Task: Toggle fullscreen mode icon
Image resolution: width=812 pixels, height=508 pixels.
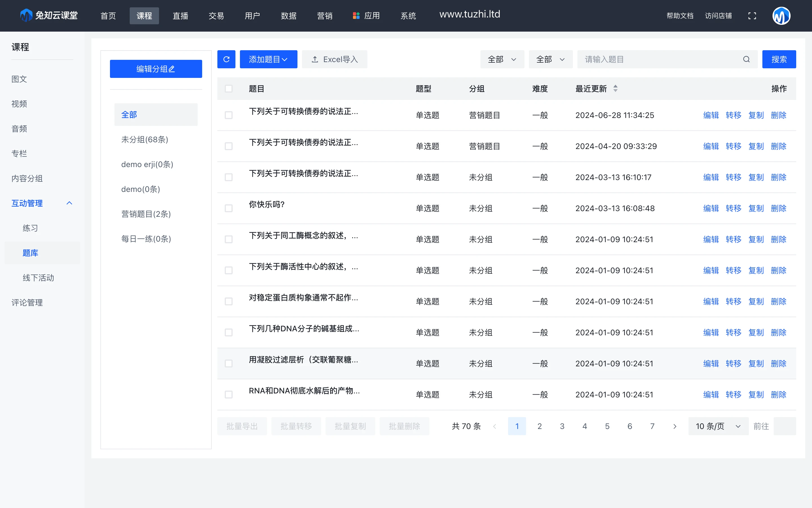Action: [x=752, y=16]
